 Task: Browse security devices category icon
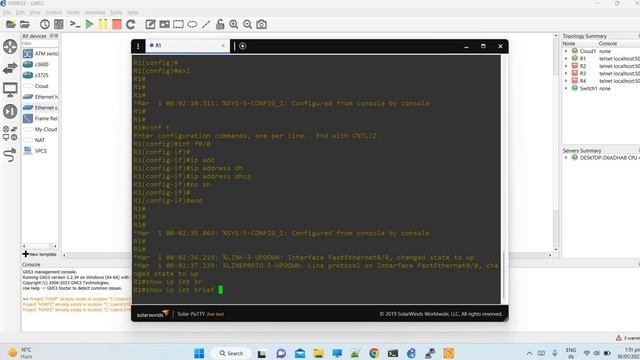[10, 111]
